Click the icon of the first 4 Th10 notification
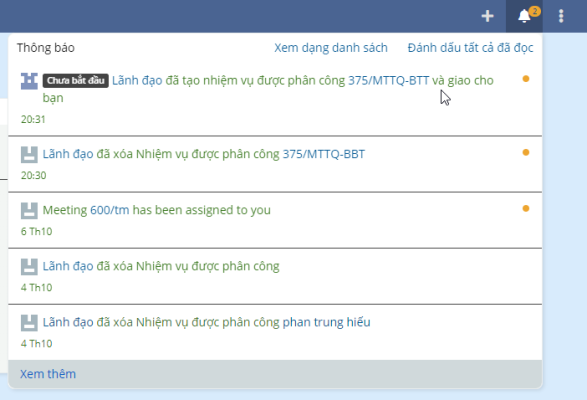The height and width of the screenshot is (400, 587). click(29, 267)
